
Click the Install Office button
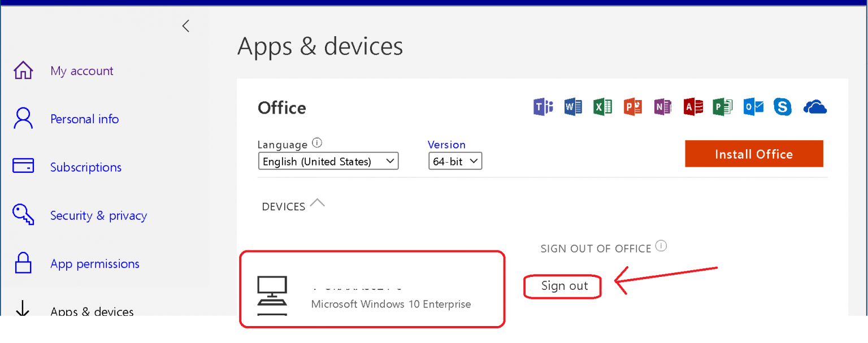point(754,153)
